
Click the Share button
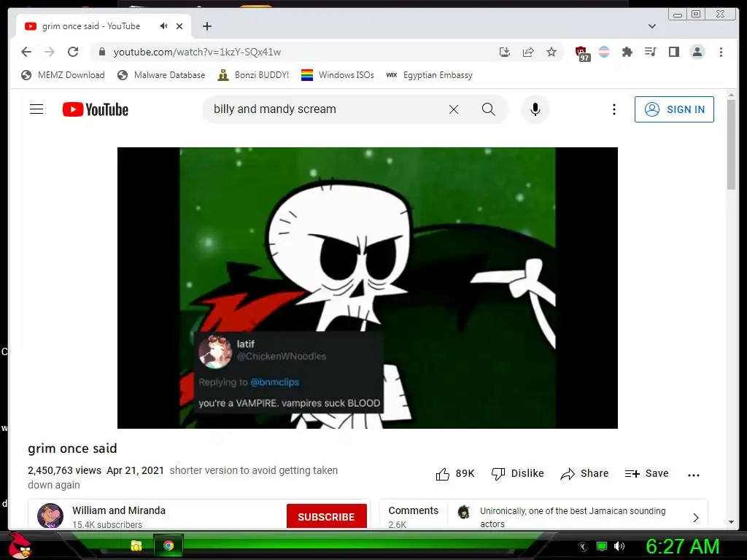584,474
